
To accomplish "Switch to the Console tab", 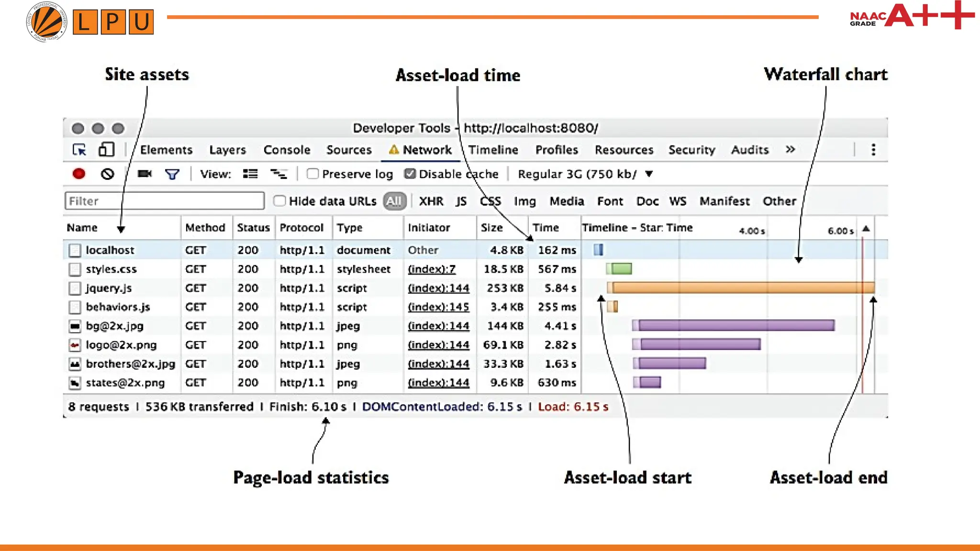I will [x=287, y=150].
